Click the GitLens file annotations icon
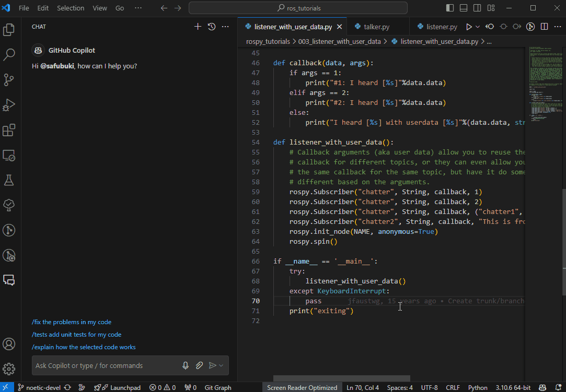Viewport: 566px width, 392px height. click(x=530, y=27)
